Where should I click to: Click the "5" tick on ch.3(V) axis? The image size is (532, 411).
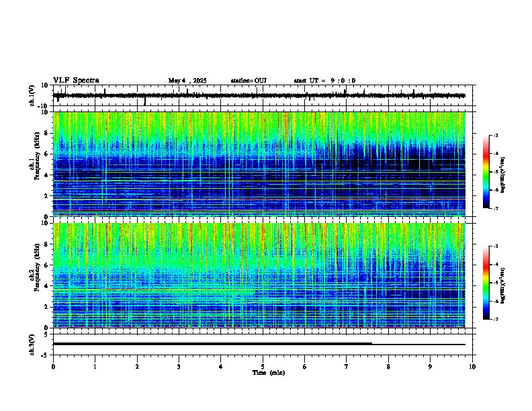tap(47, 334)
